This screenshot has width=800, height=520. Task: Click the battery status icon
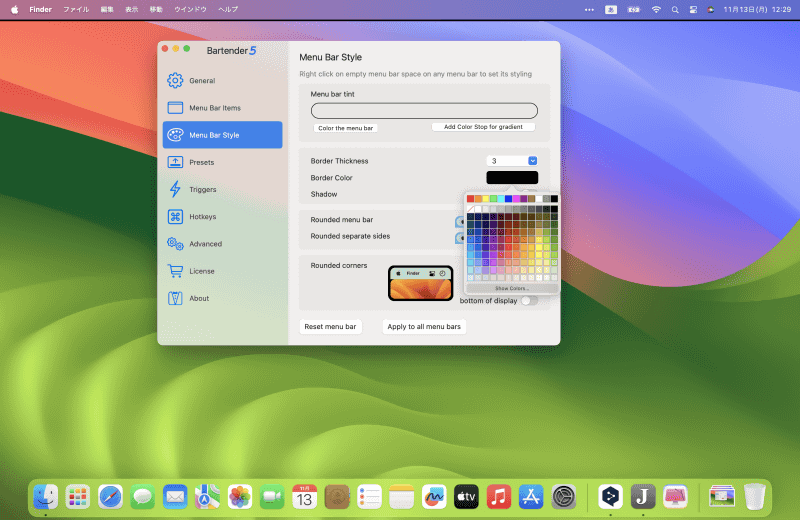634,9
